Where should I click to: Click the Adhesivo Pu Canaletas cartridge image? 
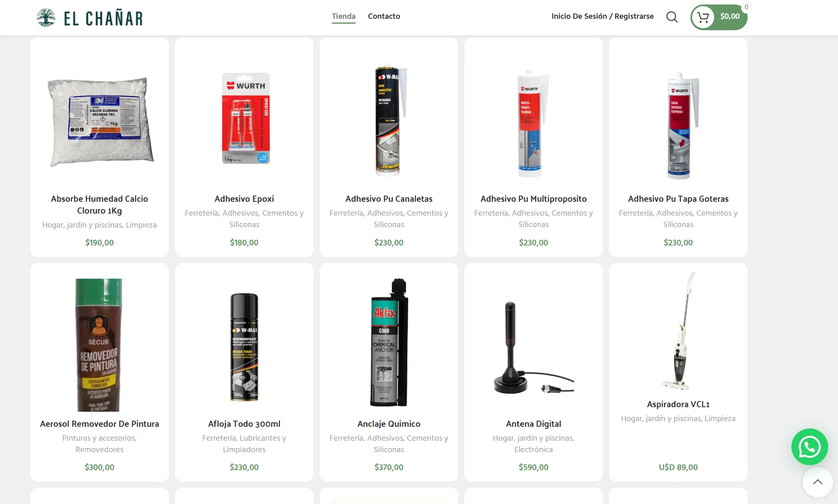(x=390, y=121)
